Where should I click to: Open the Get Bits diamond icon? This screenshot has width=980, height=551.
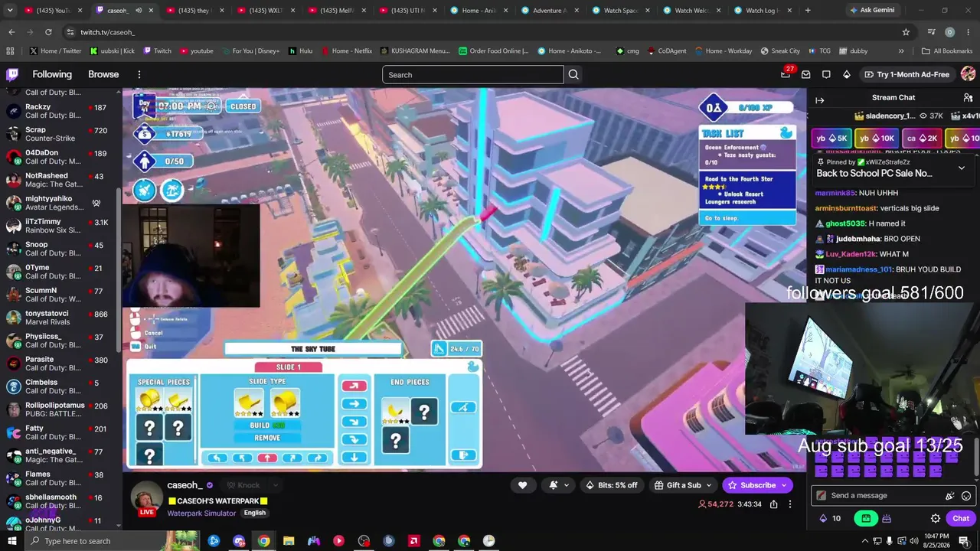pos(846,74)
